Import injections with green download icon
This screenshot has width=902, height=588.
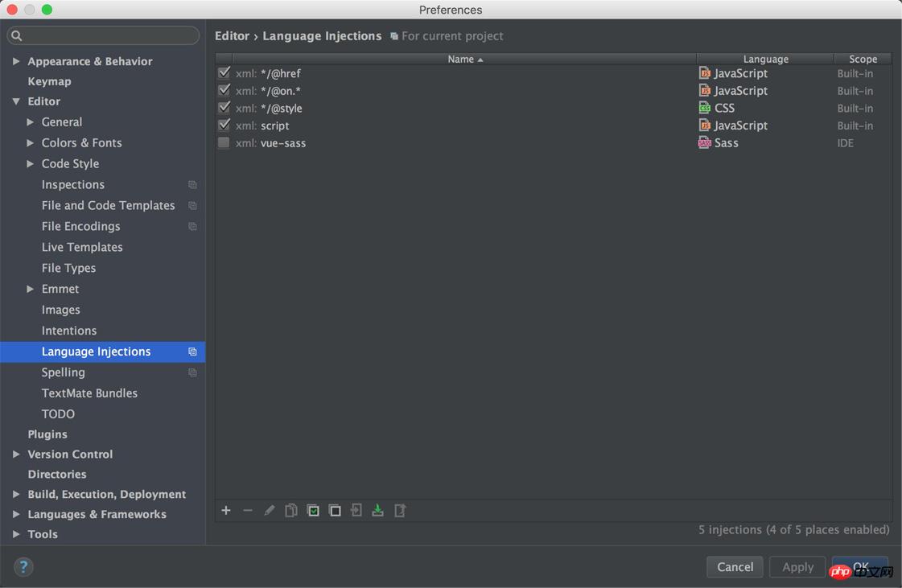(x=377, y=510)
